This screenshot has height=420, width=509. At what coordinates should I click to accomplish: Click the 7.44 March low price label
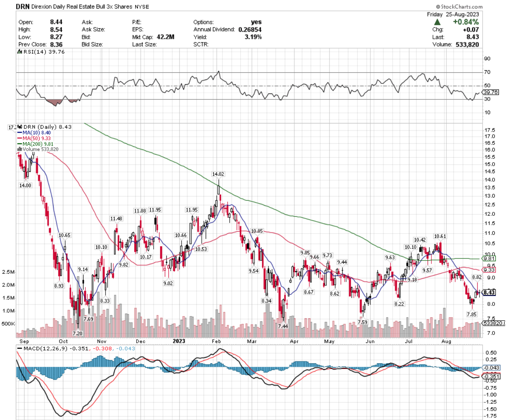pyautogui.click(x=283, y=326)
